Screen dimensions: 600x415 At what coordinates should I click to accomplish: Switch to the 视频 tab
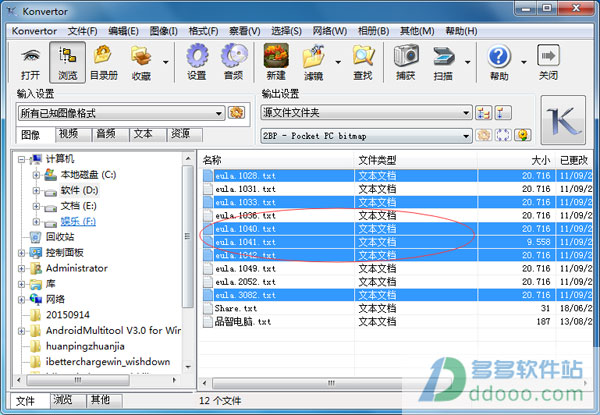(x=72, y=134)
